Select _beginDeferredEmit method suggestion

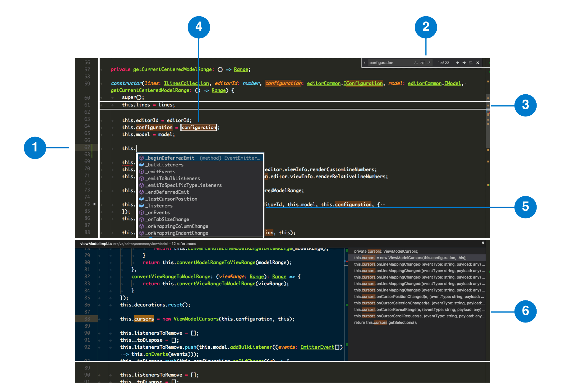[x=170, y=158]
